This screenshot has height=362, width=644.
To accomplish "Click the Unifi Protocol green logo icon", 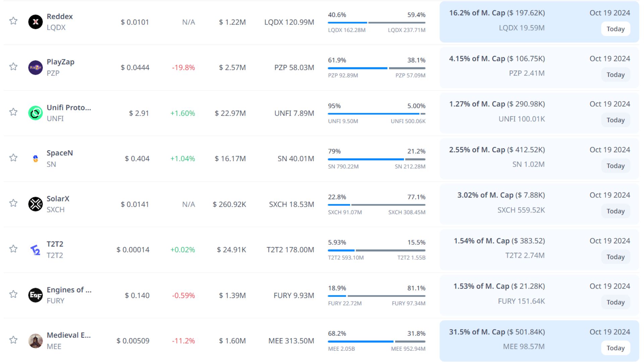I will (x=35, y=113).
